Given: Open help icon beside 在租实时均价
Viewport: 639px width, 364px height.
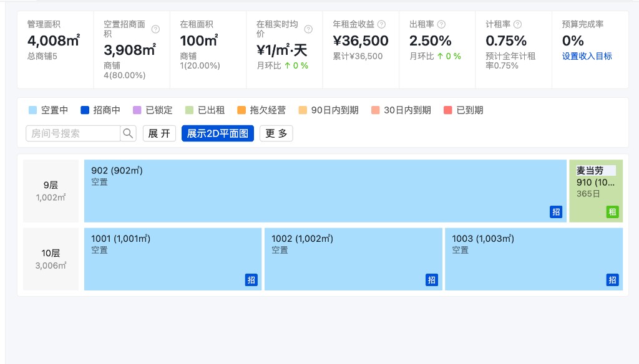Looking at the screenshot, I should tap(308, 29).
